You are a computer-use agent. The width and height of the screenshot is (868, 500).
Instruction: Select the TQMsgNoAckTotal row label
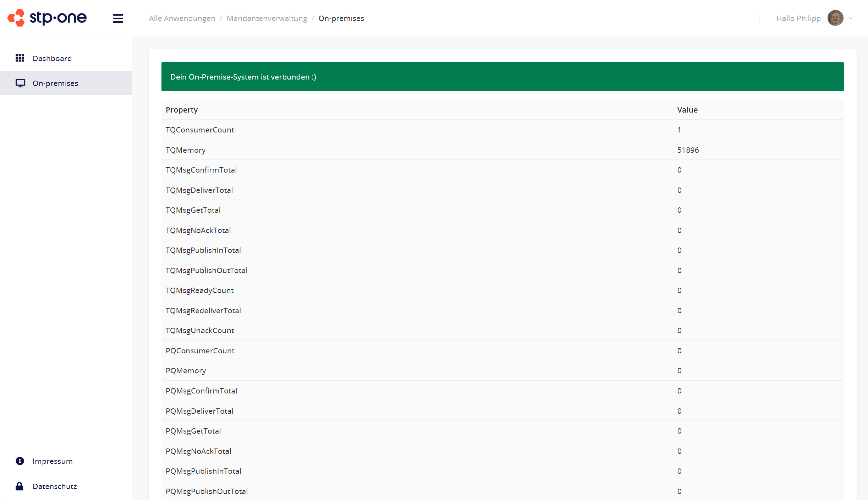(x=198, y=230)
